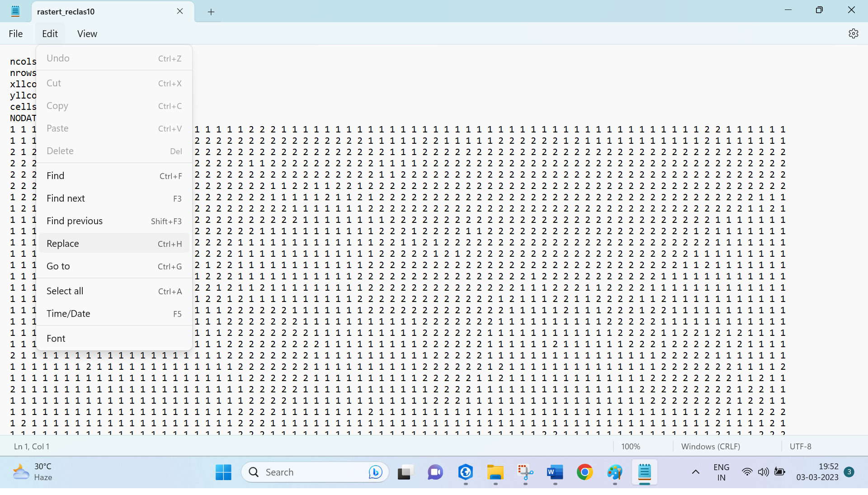Screen dimensions: 868x495
Task: Open Notepad settings gear icon
Action: click(x=853, y=33)
